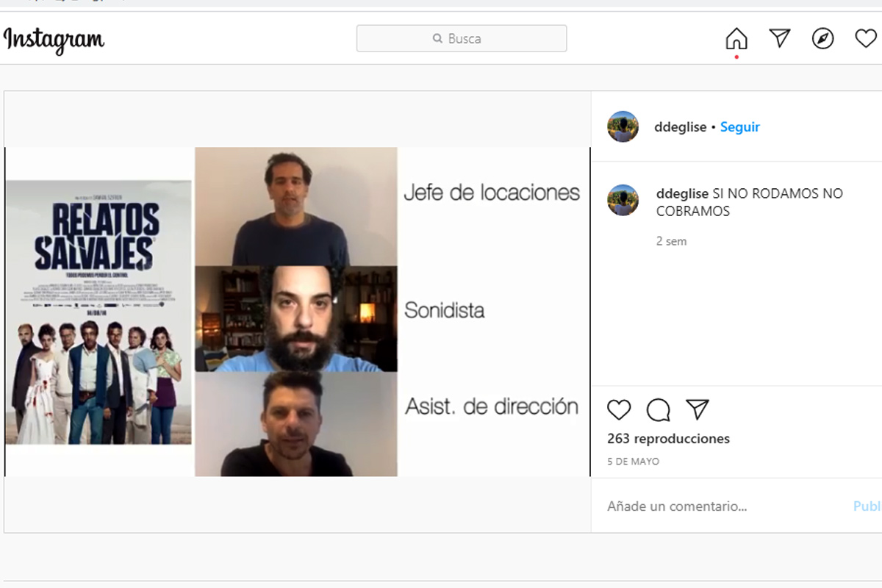Viewport: 882px width, 588px height.
Task: Open ddeglise username in post header
Action: (x=680, y=126)
